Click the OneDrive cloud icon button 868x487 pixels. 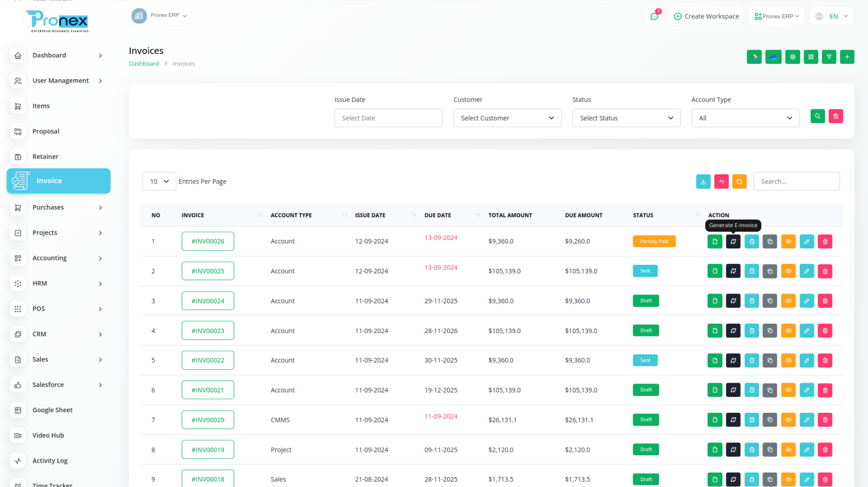pos(773,57)
